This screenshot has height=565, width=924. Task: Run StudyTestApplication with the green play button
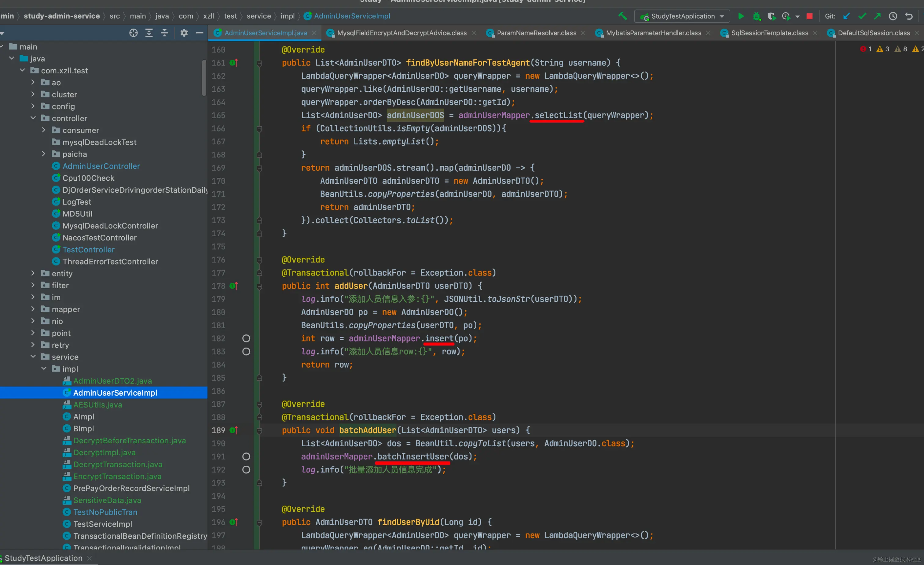pos(741,16)
